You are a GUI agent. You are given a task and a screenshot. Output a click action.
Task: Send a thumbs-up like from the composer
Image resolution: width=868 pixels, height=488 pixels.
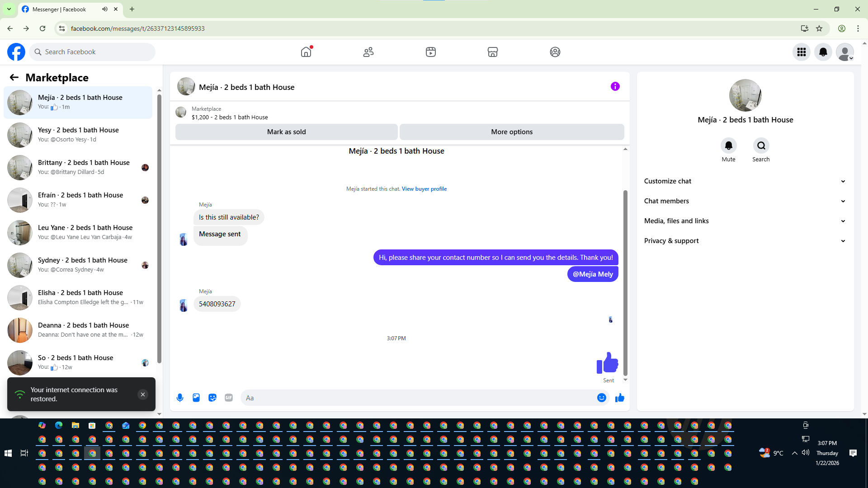[620, 398]
